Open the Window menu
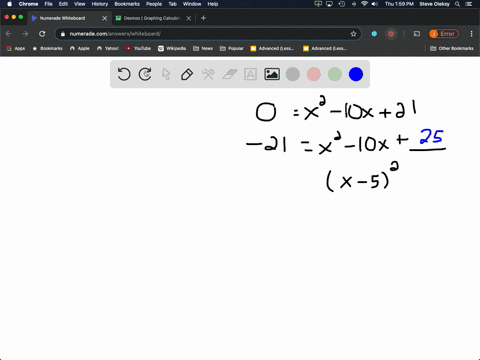This screenshot has height=360, width=480. 192,4
